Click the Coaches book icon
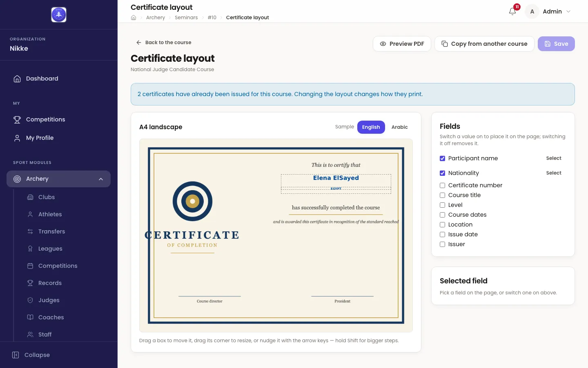588x368 pixels. coord(30,317)
